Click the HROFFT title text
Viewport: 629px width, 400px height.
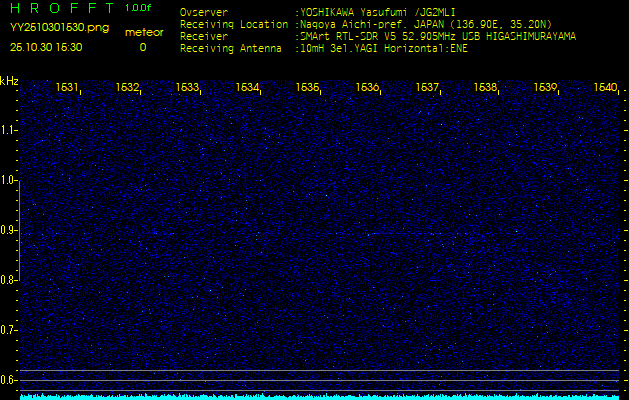point(60,8)
